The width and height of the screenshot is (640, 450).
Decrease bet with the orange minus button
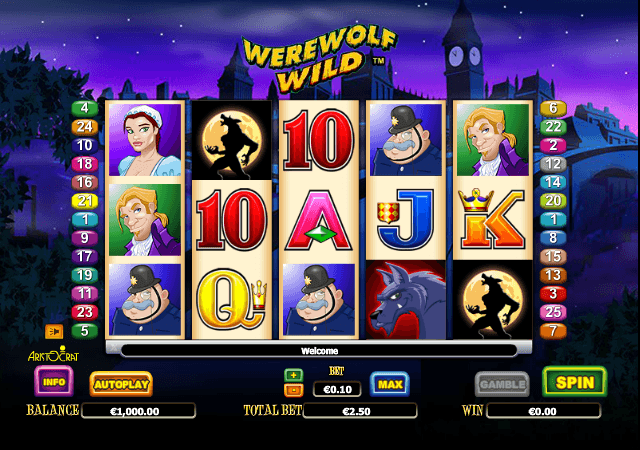click(x=293, y=390)
